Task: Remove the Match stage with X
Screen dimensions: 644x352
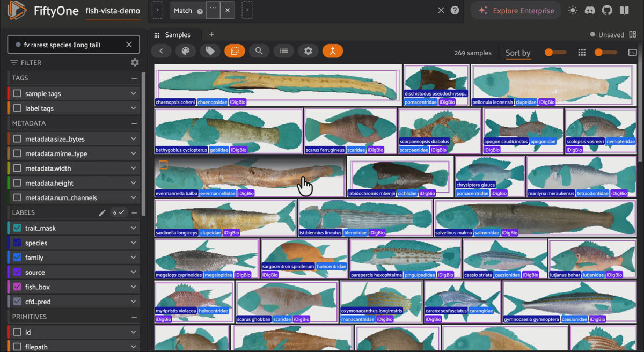Action: tap(228, 10)
